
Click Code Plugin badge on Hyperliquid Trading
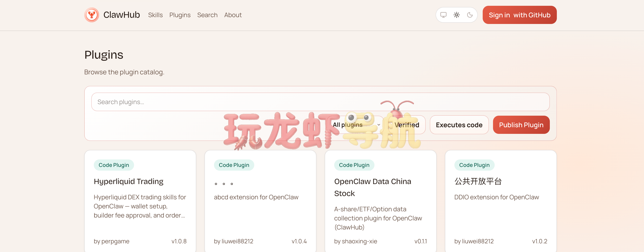[114, 165]
